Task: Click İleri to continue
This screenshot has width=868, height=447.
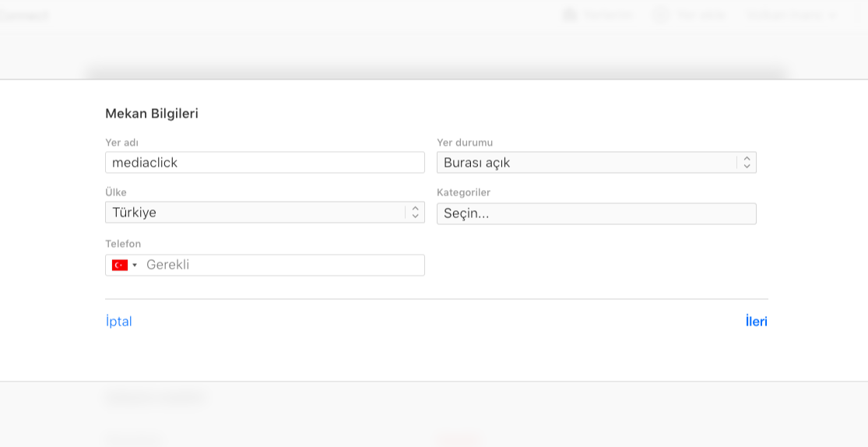Action: point(756,322)
